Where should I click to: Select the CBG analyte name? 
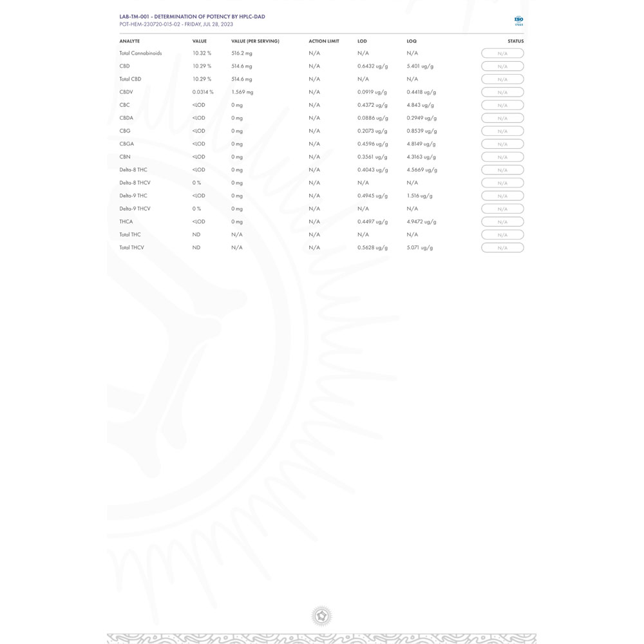tap(125, 131)
